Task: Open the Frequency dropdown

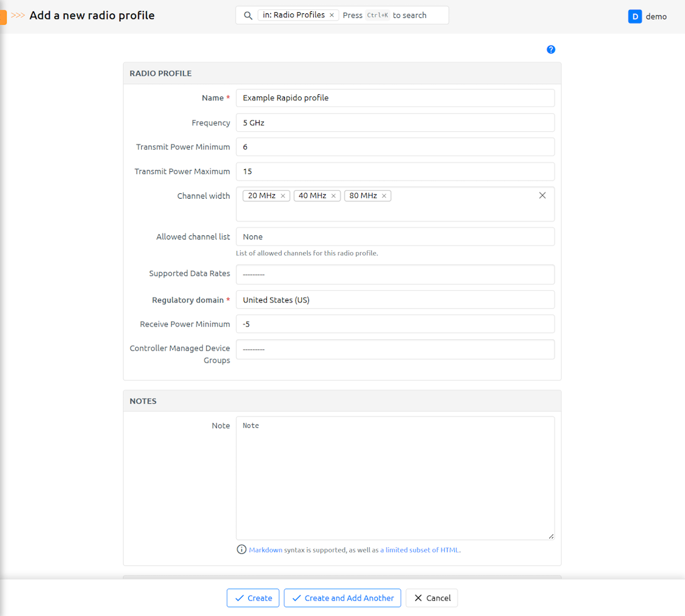Action: click(x=395, y=123)
